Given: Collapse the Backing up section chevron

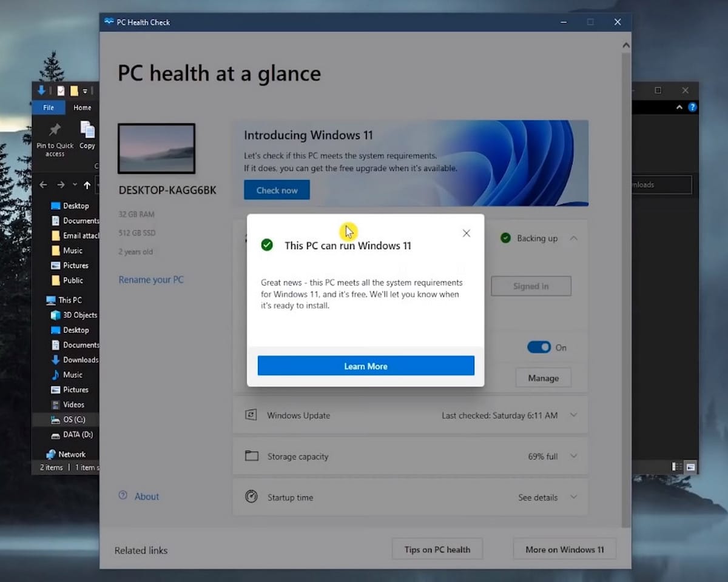Looking at the screenshot, I should tap(573, 238).
